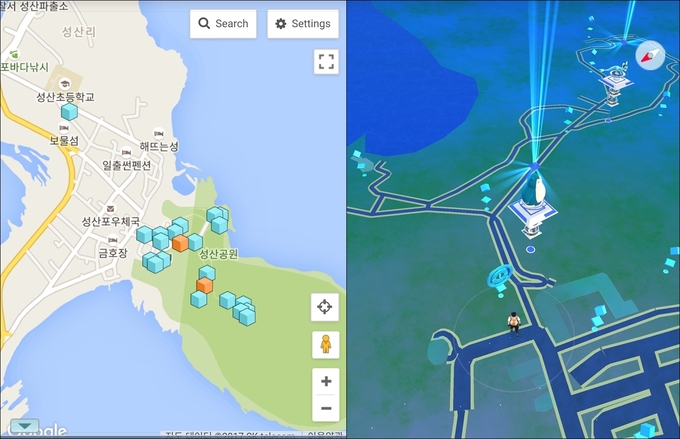Screen dimensions: 680x439
Task: Select the Street View pegman icon
Action: pos(325,344)
